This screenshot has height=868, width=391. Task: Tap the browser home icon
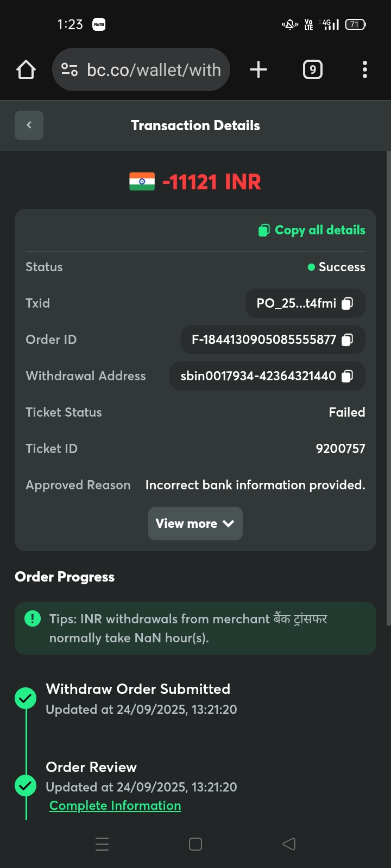point(26,70)
